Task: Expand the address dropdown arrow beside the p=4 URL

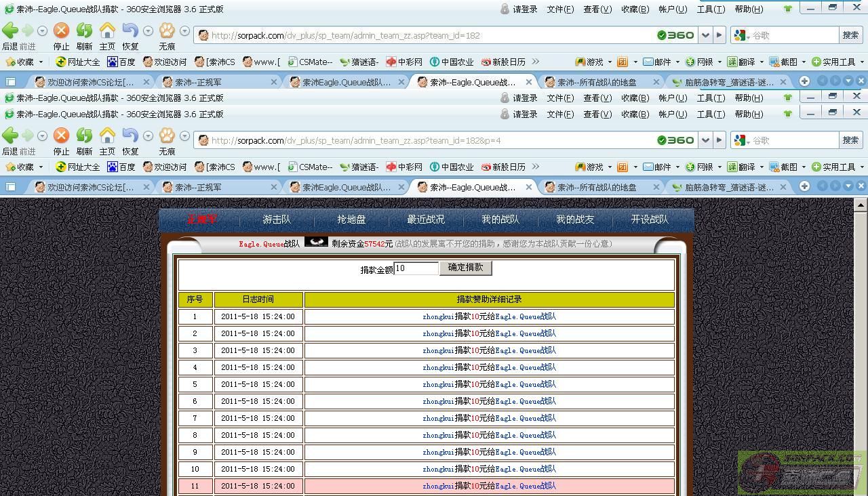Action: [706, 140]
